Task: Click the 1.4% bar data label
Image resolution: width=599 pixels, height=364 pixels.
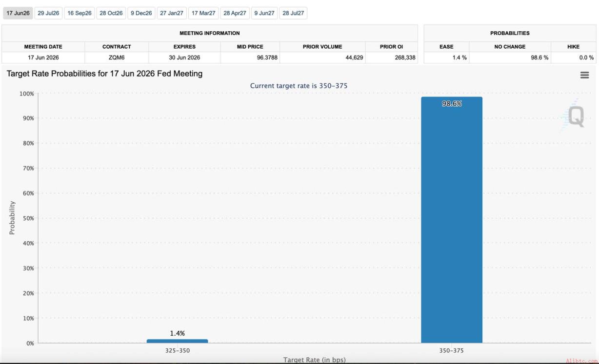Action: pos(177,333)
